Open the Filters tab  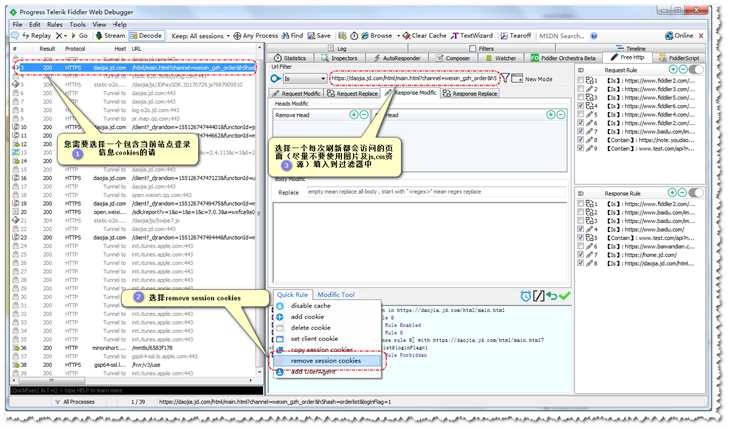point(482,48)
